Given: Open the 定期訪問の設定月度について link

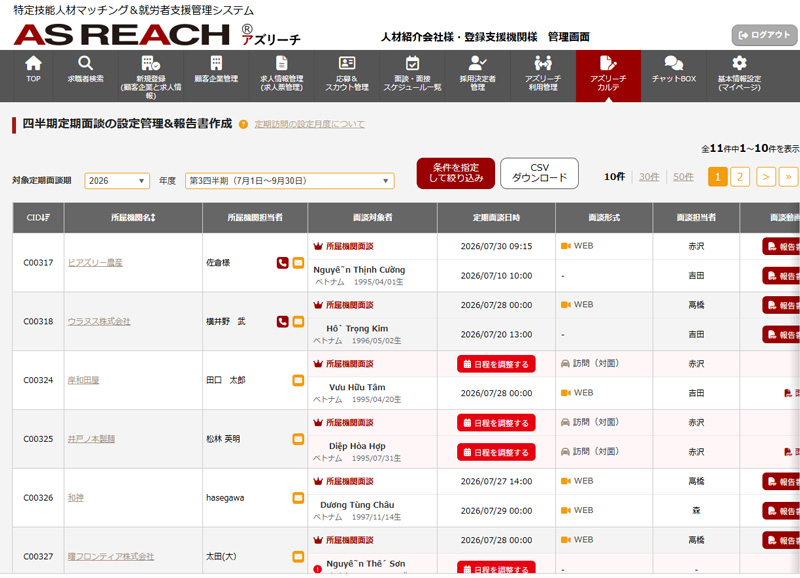Looking at the screenshot, I should click(309, 124).
